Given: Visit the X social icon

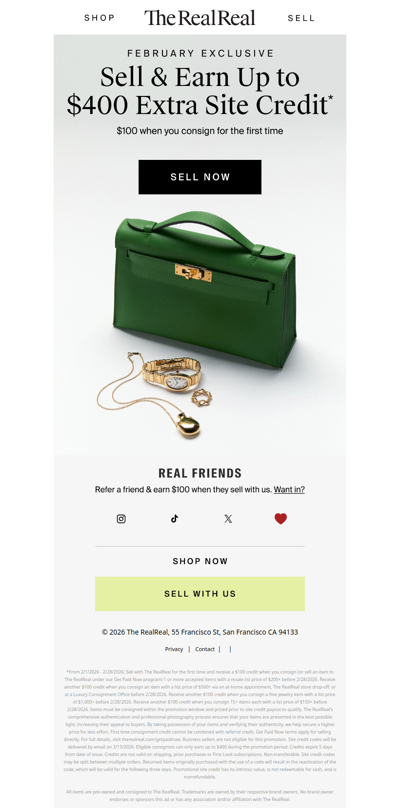Looking at the screenshot, I should [x=228, y=519].
